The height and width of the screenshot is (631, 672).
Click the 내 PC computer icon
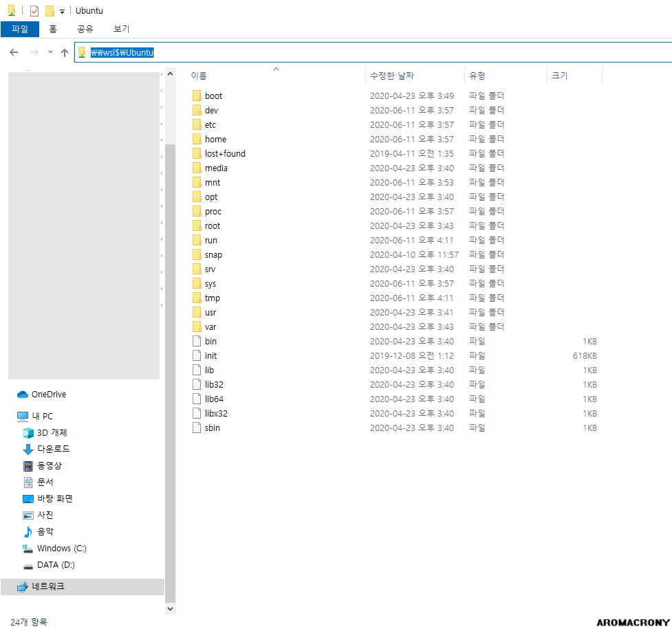click(x=22, y=417)
